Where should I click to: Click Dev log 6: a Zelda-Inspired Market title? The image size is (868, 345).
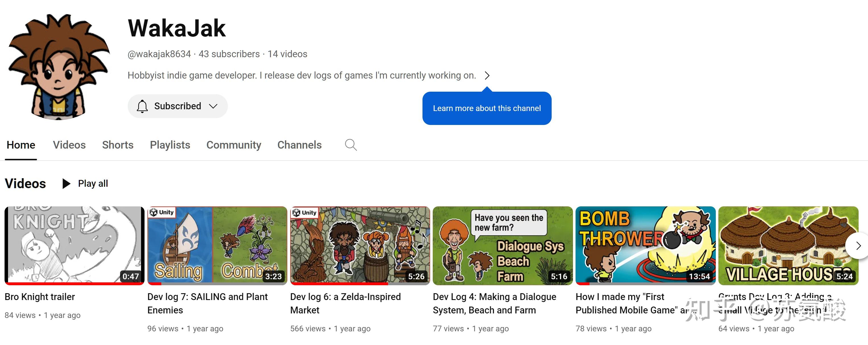[x=345, y=303]
